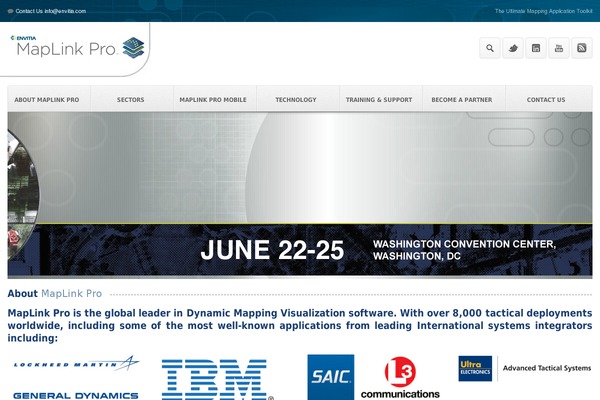The image size is (600, 400).
Task: Open Contact Us in navigation bar
Action: coord(546,100)
